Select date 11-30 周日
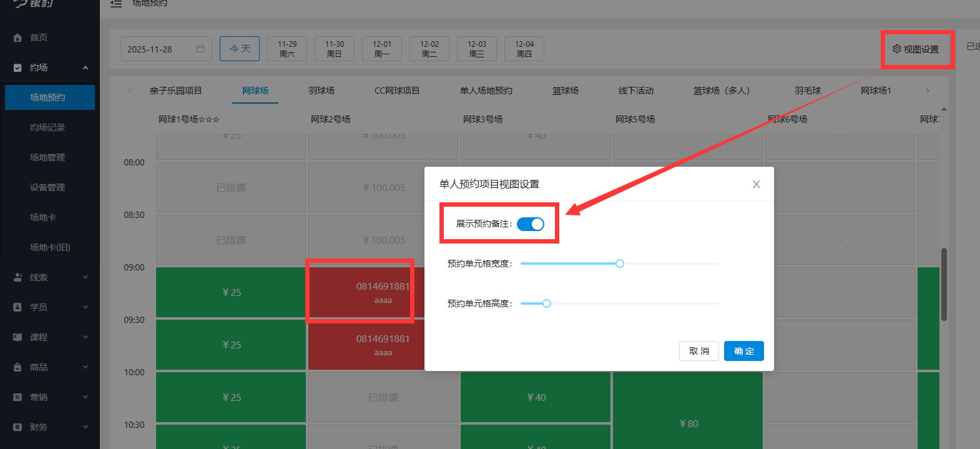This screenshot has height=449, width=980. (x=335, y=49)
